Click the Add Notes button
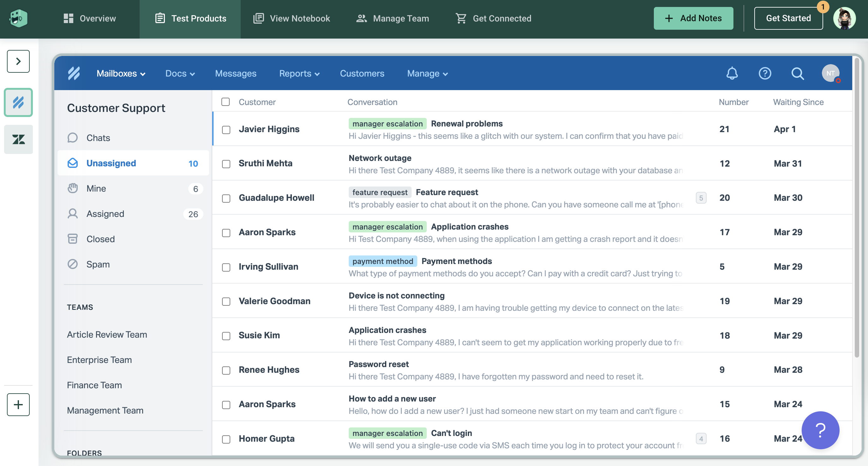868x466 pixels. point(693,18)
